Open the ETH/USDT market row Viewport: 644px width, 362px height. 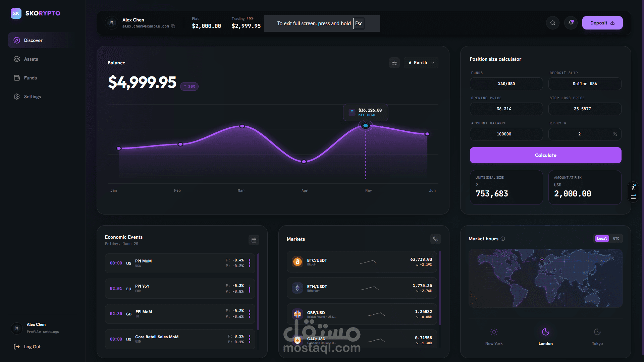pyautogui.click(x=362, y=288)
